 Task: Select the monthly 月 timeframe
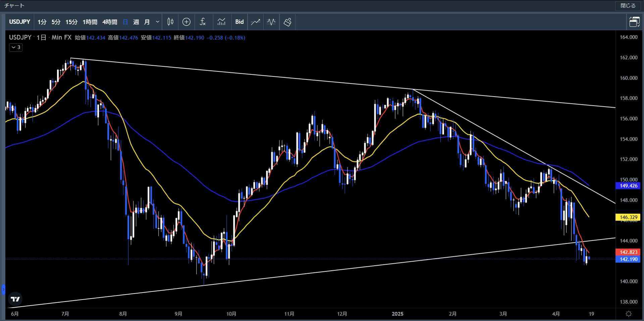coord(147,22)
